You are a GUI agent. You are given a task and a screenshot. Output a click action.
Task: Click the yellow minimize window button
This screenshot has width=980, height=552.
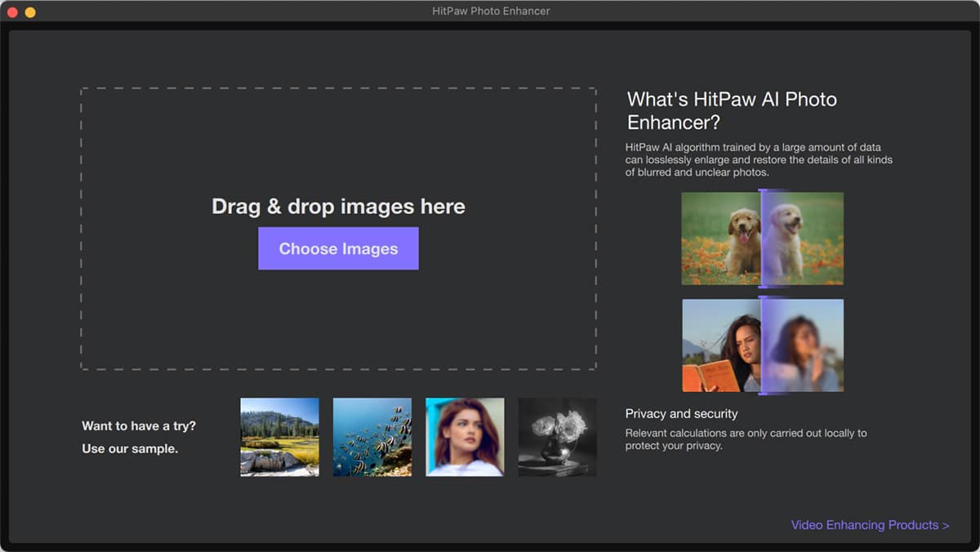pyautogui.click(x=30, y=12)
